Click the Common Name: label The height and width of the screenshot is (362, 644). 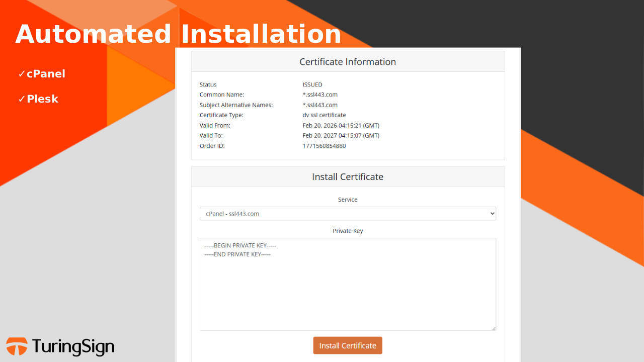[222, 95]
